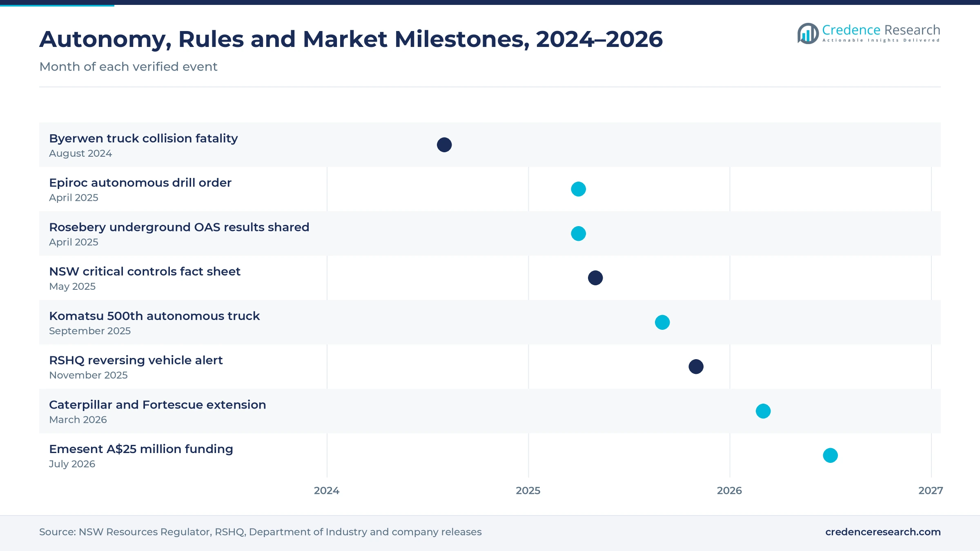Open the credenceresearch.com link
The height and width of the screenshot is (551, 980).
click(883, 532)
